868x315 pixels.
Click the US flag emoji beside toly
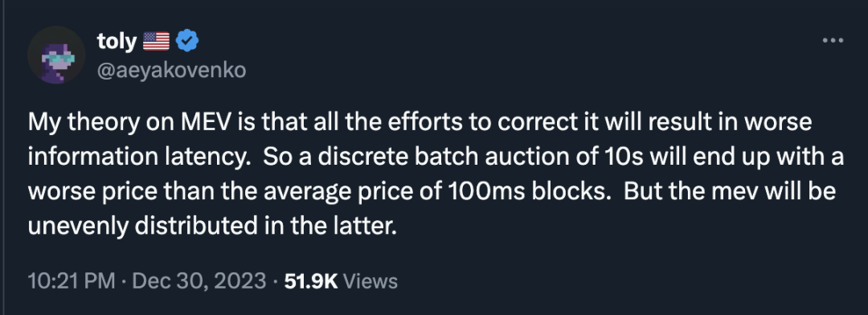click(x=156, y=42)
